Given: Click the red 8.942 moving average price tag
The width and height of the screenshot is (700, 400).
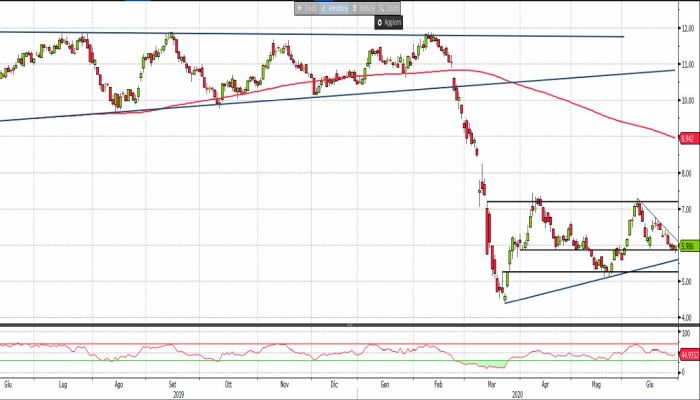Looking at the screenshot, I should [687, 138].
